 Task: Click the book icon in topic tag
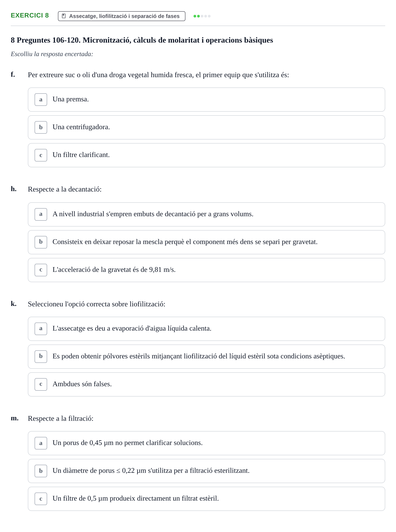[x=64, y=16]
